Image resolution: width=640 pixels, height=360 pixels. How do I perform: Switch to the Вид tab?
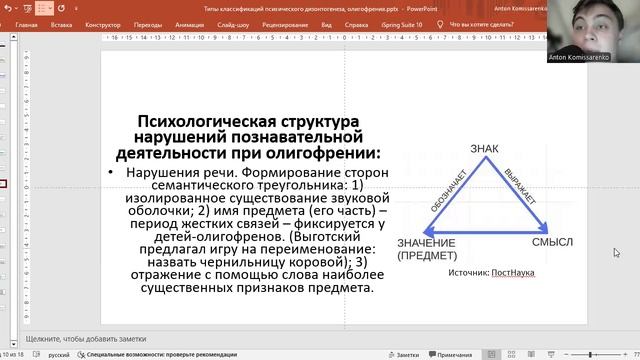click(x=326, y=25)
